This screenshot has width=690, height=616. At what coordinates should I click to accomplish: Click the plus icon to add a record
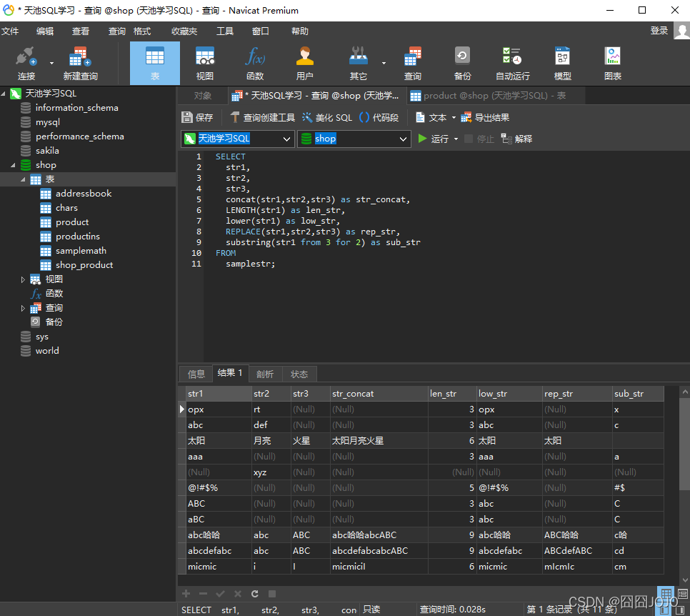coord(186,594)
